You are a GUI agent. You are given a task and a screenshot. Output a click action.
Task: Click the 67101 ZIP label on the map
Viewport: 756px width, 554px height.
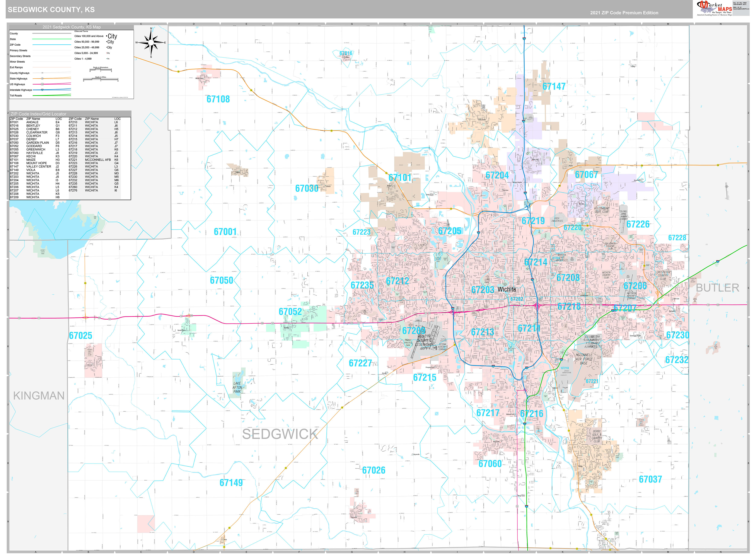(400, 177)
